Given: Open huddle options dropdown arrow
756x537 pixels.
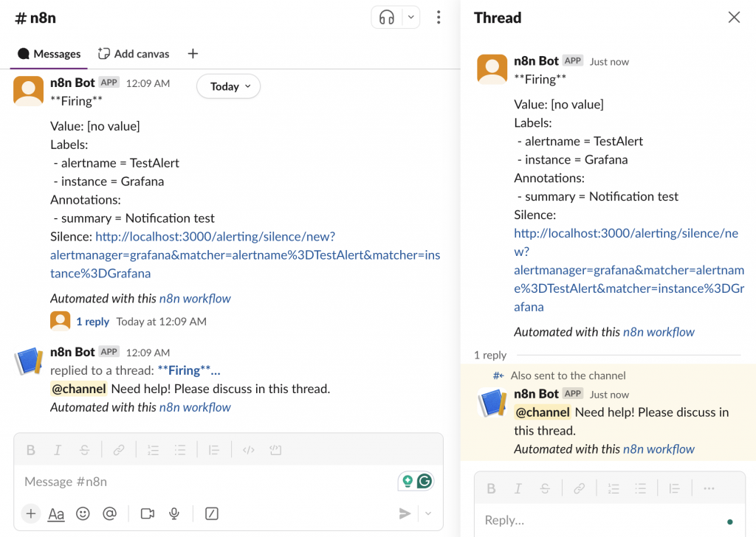Looking at the screenshot, I should [x=410, y=18].
